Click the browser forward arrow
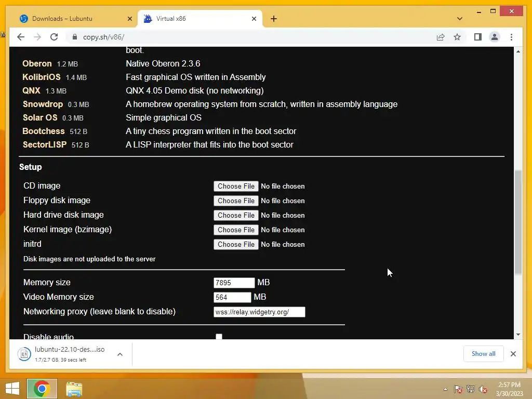The width and height of the screenshot is (532, 399). (37, 37)
